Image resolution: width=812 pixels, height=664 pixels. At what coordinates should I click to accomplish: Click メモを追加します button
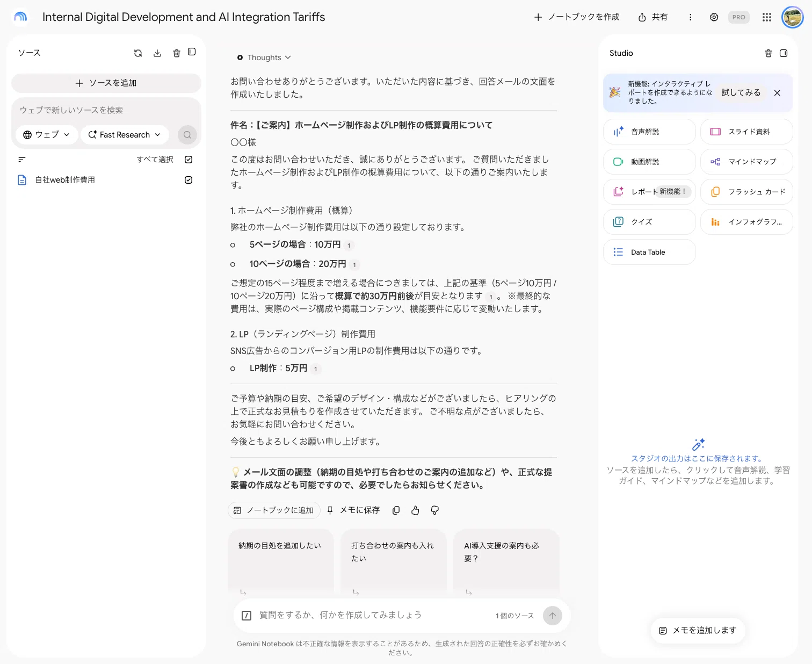click(x=698, y=630)
